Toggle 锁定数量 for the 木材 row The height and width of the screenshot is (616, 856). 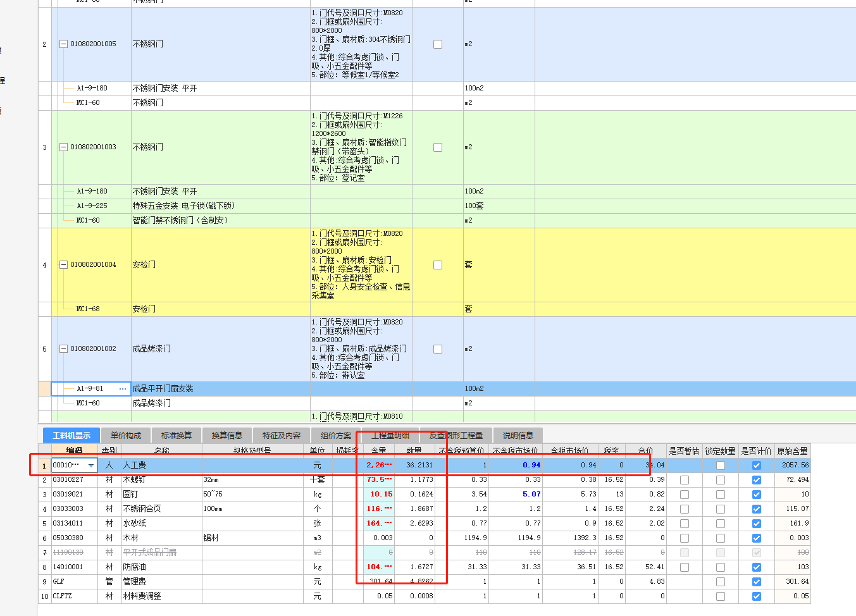pos(721,538)
